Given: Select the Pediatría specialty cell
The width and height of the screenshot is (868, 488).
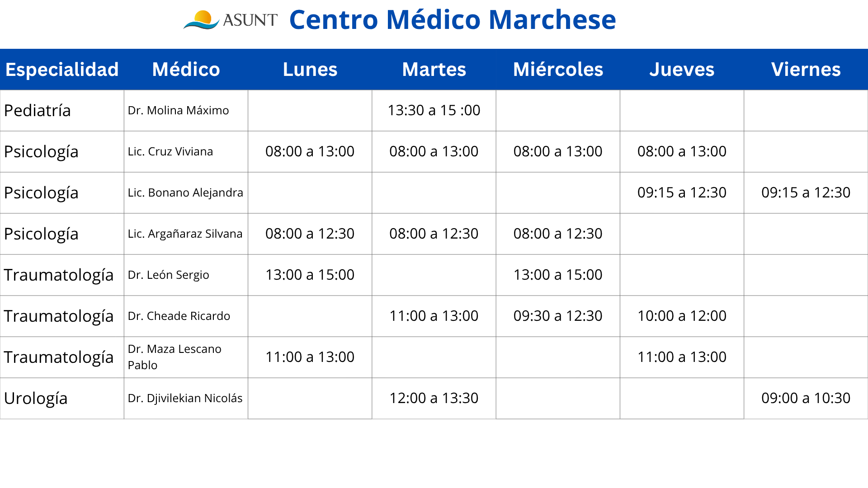Looking at the screenshot, I should click(x=62, y=111).
